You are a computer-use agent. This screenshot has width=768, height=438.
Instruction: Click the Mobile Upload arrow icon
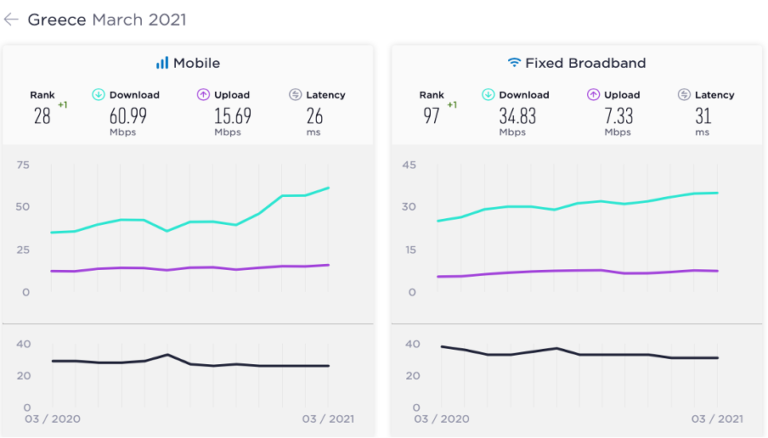click(203, 95)
